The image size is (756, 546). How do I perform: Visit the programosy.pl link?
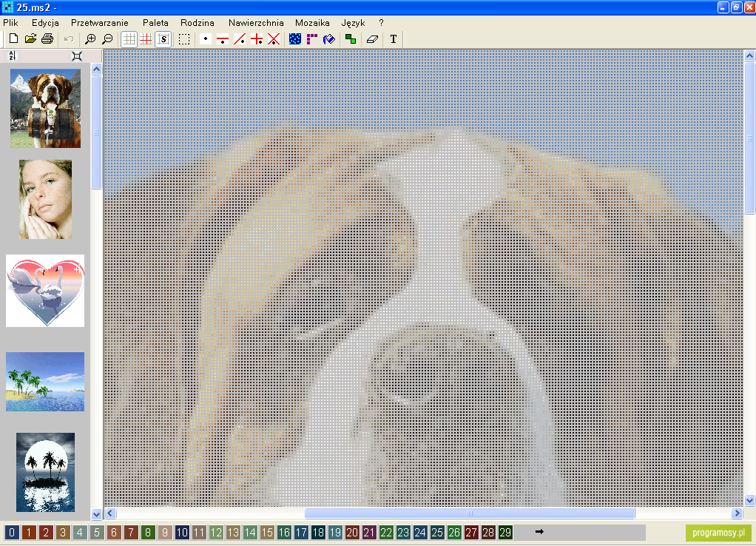pos(718,533)
